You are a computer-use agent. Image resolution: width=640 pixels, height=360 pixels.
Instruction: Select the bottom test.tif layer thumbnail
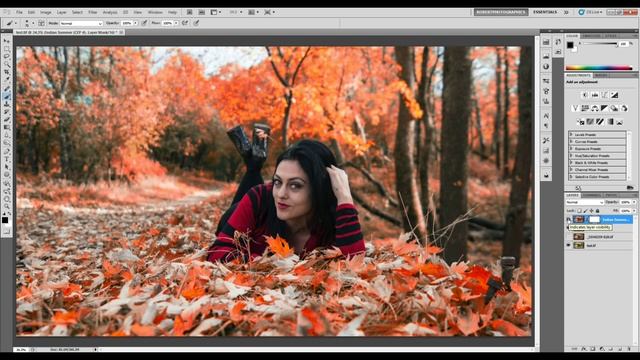[x=578, y=245]
